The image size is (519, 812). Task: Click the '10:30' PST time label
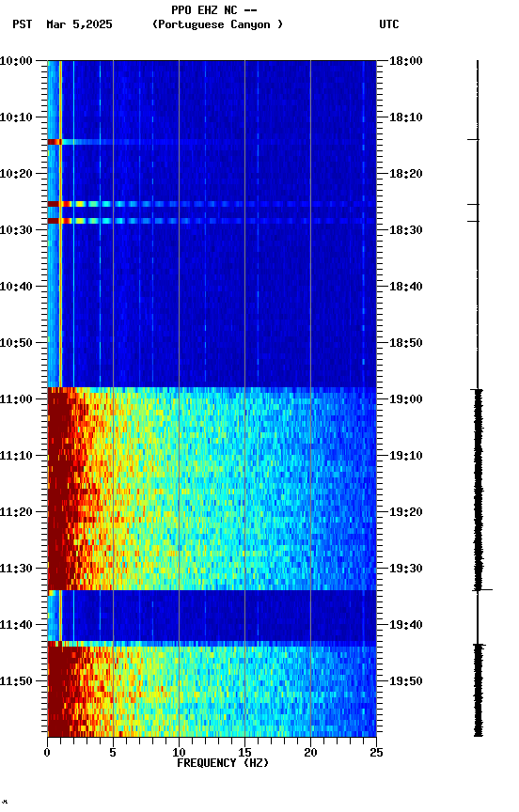(x=16, y=230)
